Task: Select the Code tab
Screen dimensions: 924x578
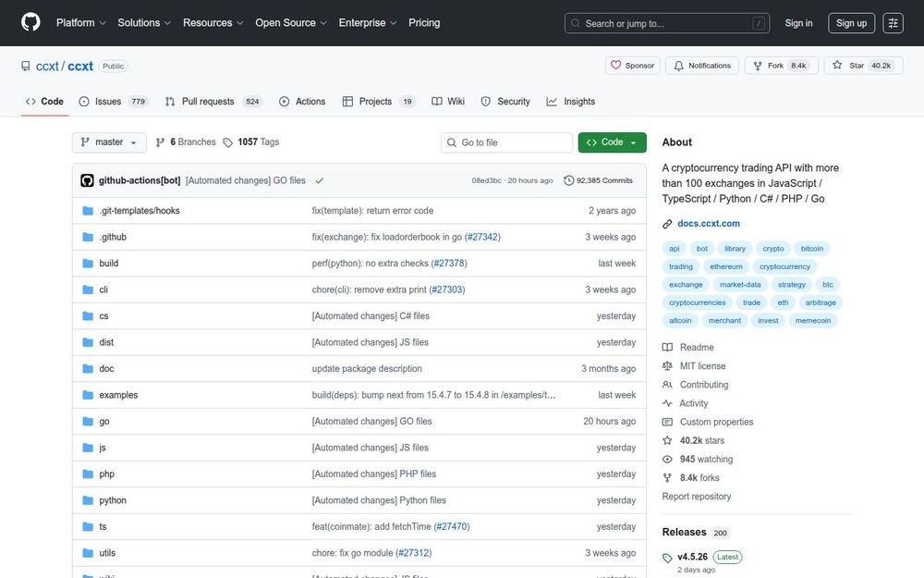Action: pyautogui.click(x=44, y=102)
